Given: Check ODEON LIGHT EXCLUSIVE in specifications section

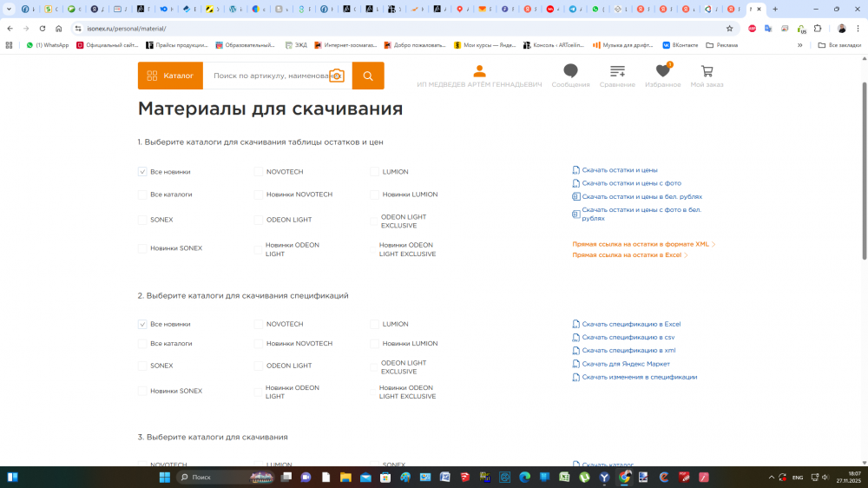Looking at the screenshot, I should [x=374, y=367].
